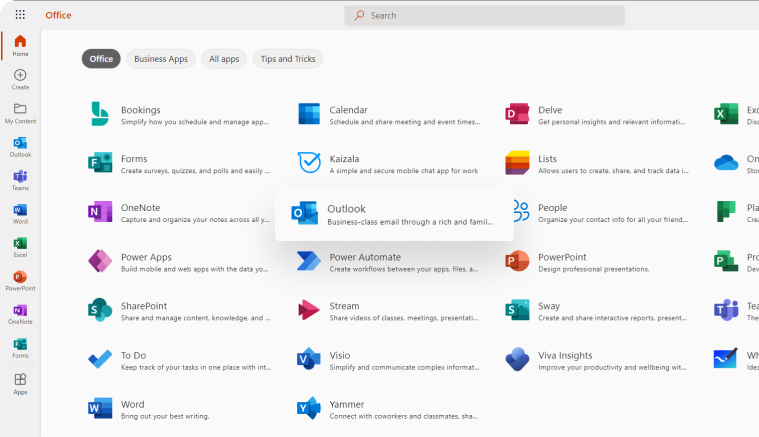
Task: Open the Power Automate icon
Action: coord(309,261)
